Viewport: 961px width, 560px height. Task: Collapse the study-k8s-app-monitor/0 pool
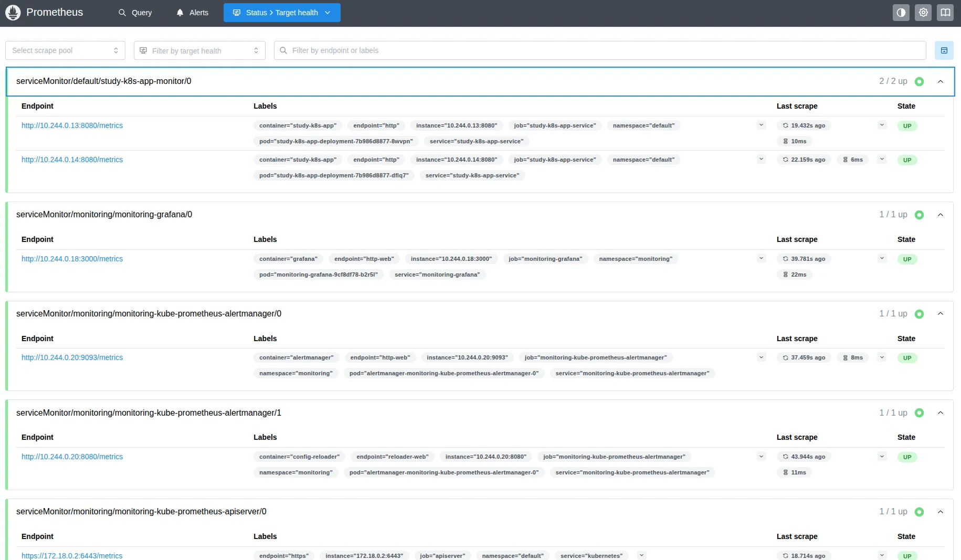[941, 81]
